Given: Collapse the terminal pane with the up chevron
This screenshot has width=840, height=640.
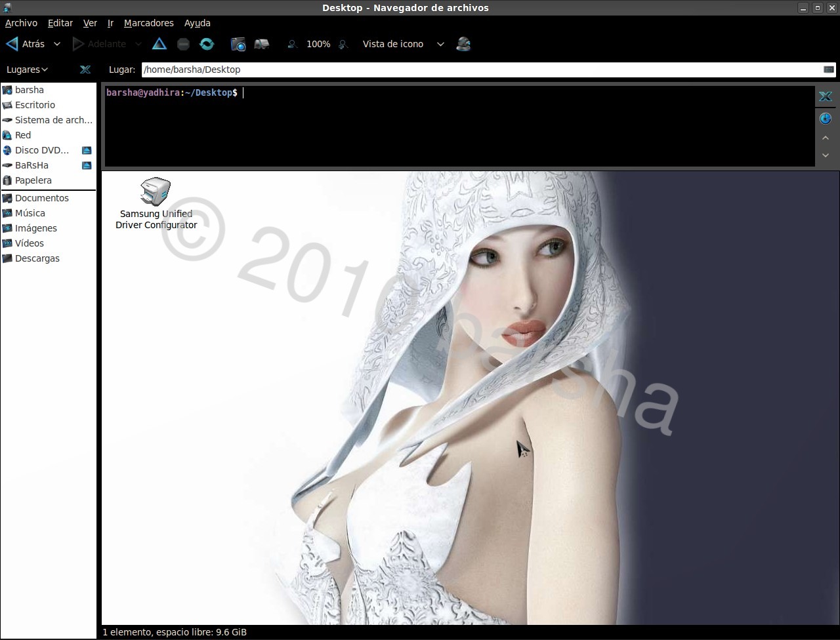Looking at the screenshot, I should tap(825, 138).
